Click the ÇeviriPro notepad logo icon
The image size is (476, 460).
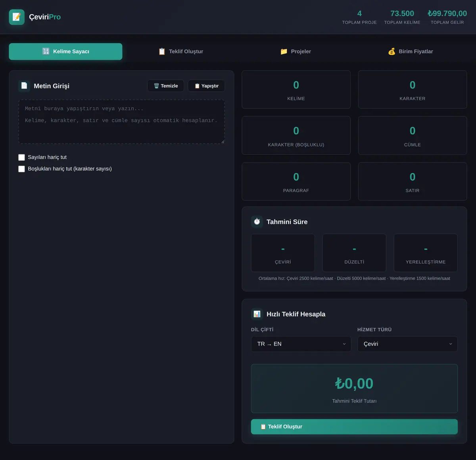[x=17, y=17]
